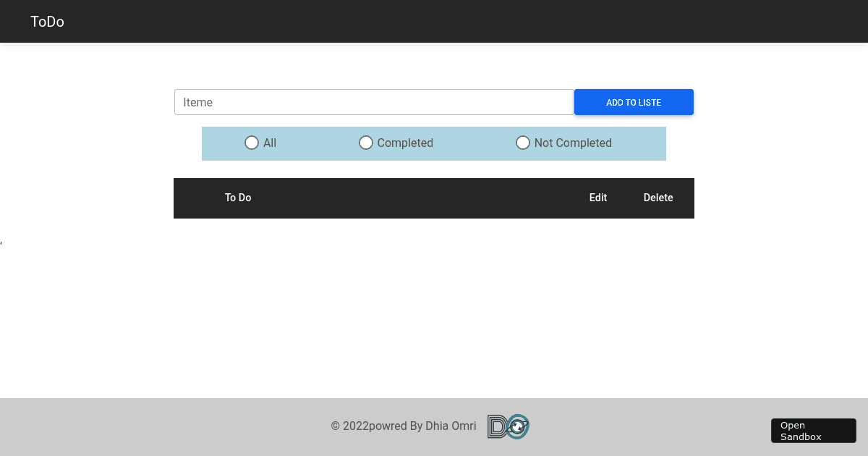Click the 'All' filter label text
The width and height of the screenshot is (868, 456).
[270, 143]
